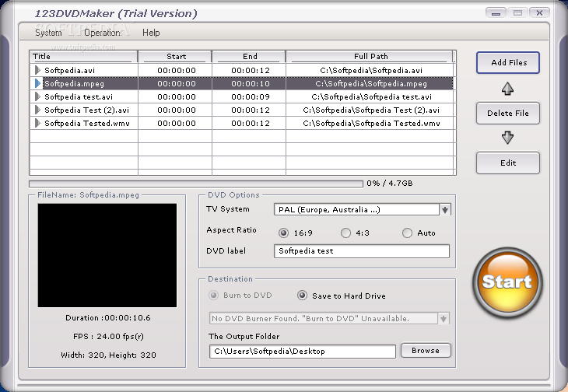This screenshot has height=392, width=568.
Task: Select the Auto aspect ratio
Action: point(407,233)
